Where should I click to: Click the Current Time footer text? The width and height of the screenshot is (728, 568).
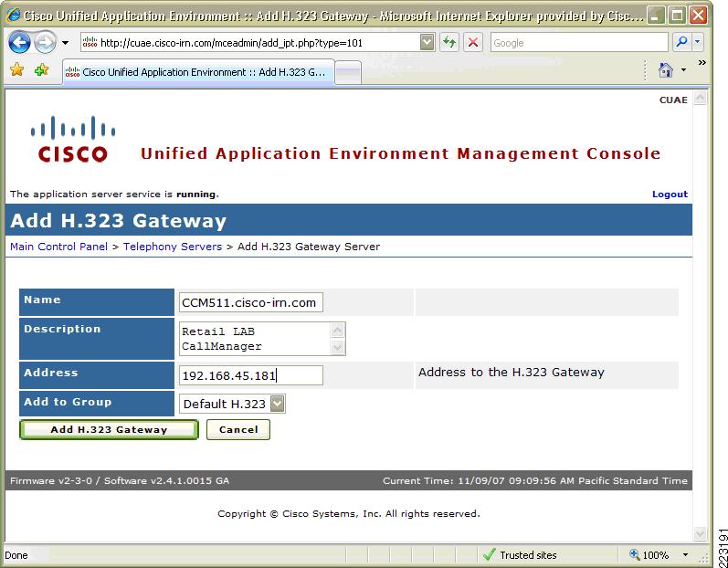pyautogui.click(x=535, y=480)
